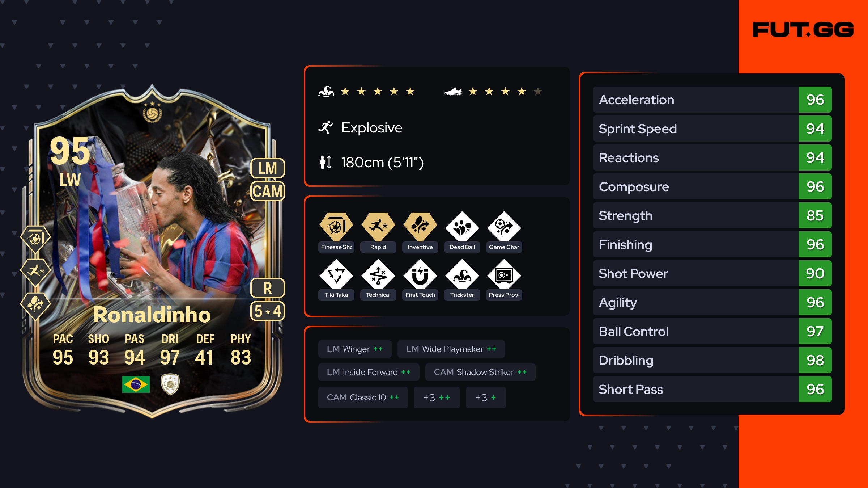Expand the +3 ++ additional roles tag
Image resolution: width=868 pixels, height=488 pixels.
click(x=437, y=397)
